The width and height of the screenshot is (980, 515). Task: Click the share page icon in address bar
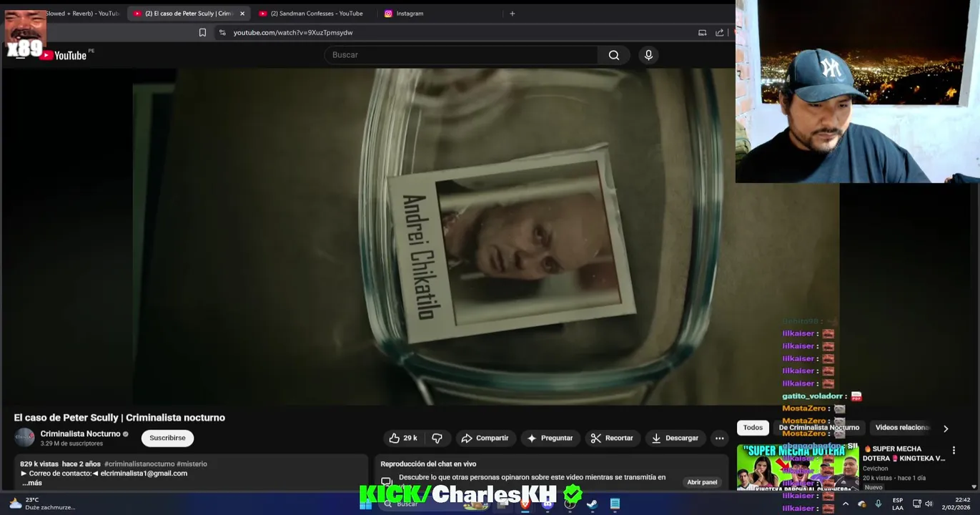click(x=719, y=32)
